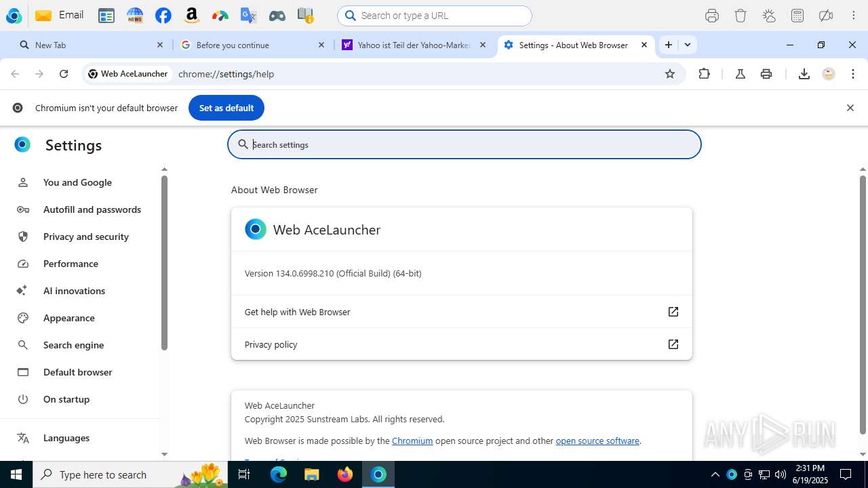This screenshot has height=488, width=868.
Task: Open the Google Translate shortcut icon
Action: (x=249, y=16)
